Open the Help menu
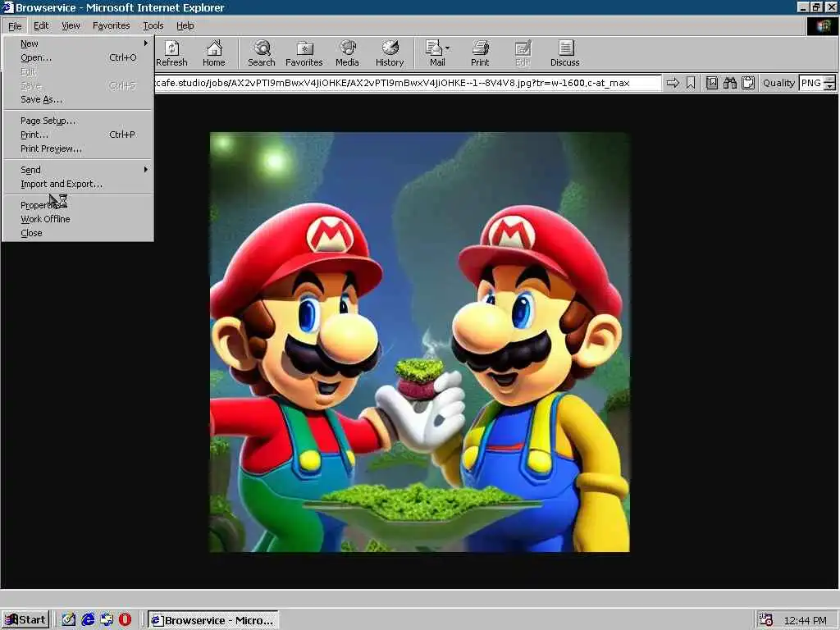 coord(185,25)
